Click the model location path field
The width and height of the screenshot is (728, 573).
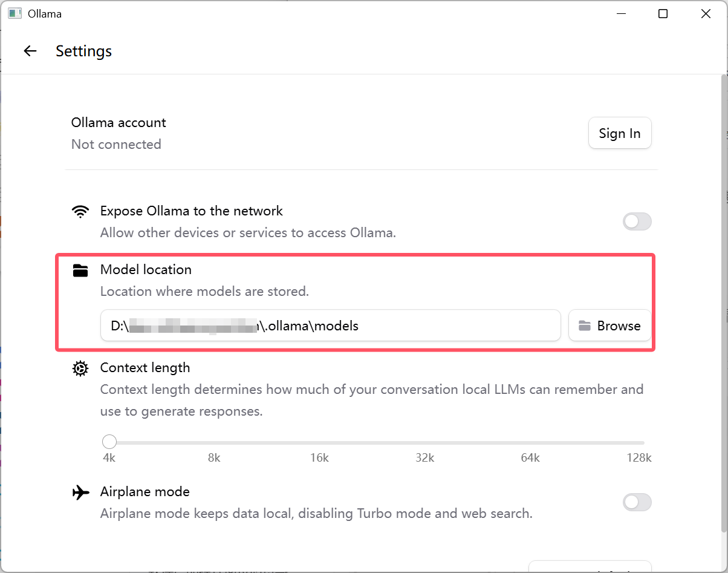pos(331,326)
